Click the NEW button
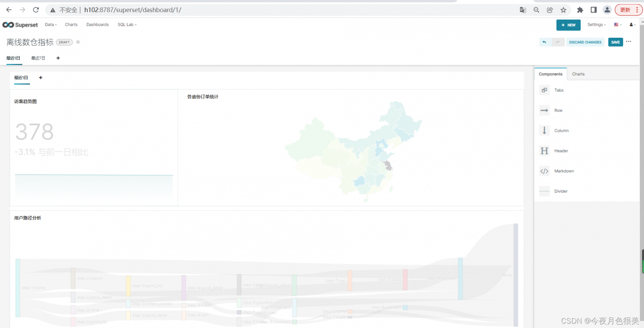The image size is (644, 328). [x=569, y=25]
